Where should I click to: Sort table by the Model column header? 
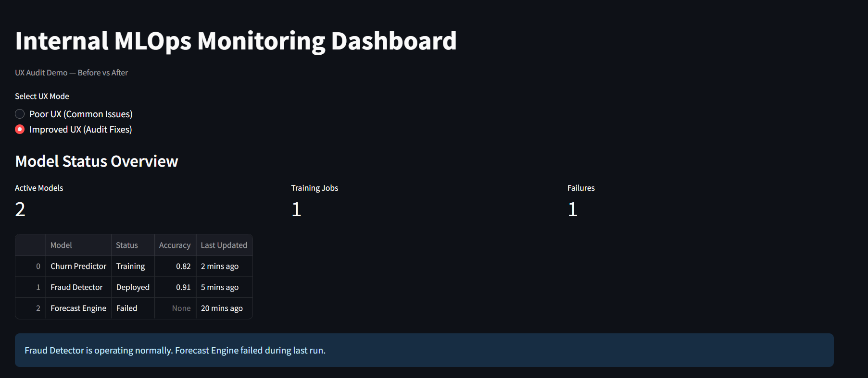tap(61, 245)
